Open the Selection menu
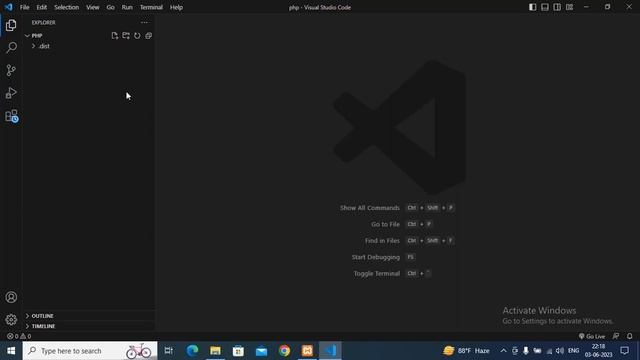This screenshot has height=360, width=640. (x=67, y=7)
